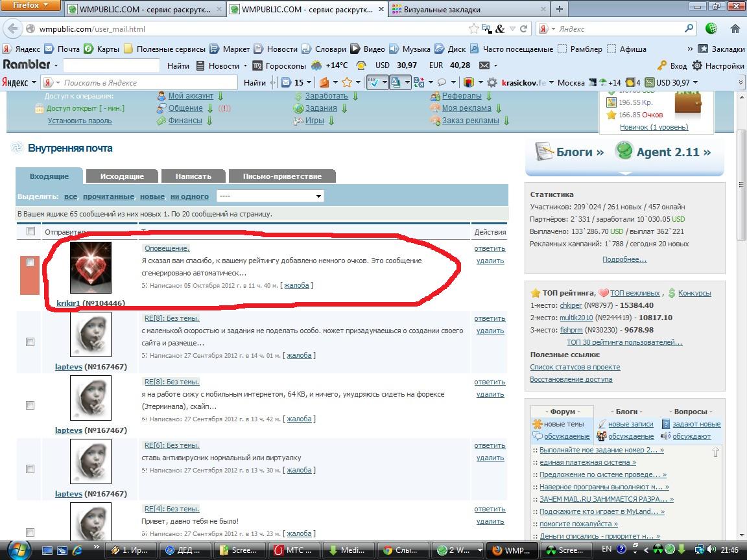The image size is (747, 560).
Task: Expand the Москва city dropdown arrow
Action: tap(552, 83)
